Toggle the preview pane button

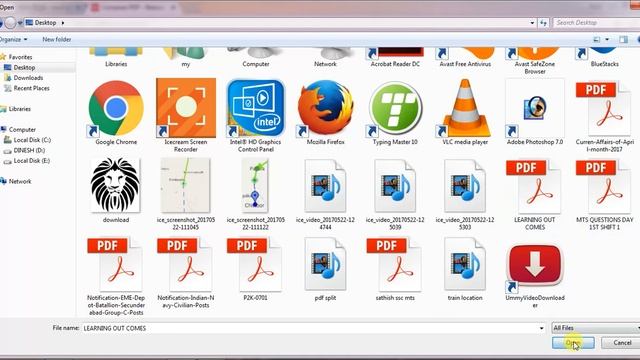tap(623, 40)
